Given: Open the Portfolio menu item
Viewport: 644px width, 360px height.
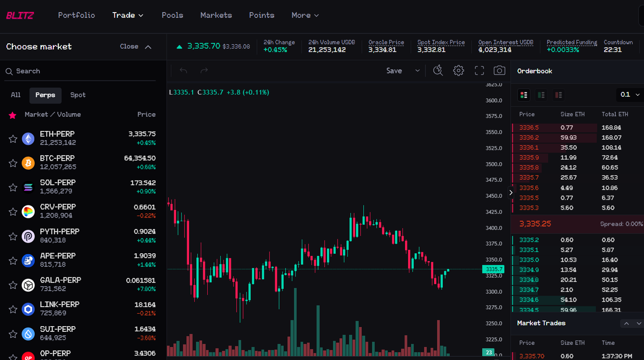Looking at the screenshot, I should 76,15.
